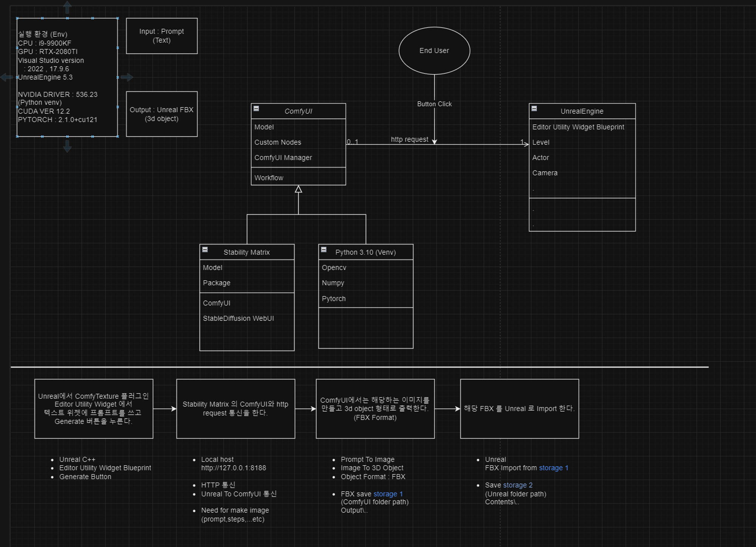
Task: Open the storage 2 link next to Save
Action: pos(517,485)
